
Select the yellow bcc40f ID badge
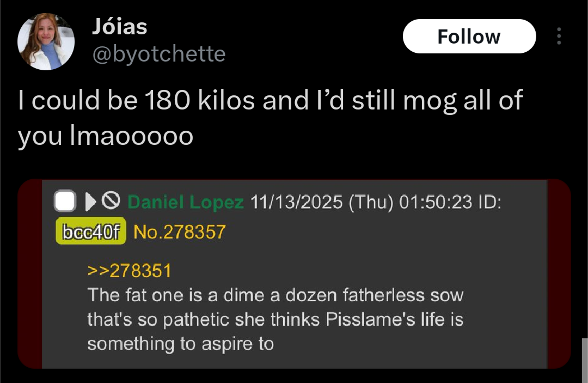point(90,233)
